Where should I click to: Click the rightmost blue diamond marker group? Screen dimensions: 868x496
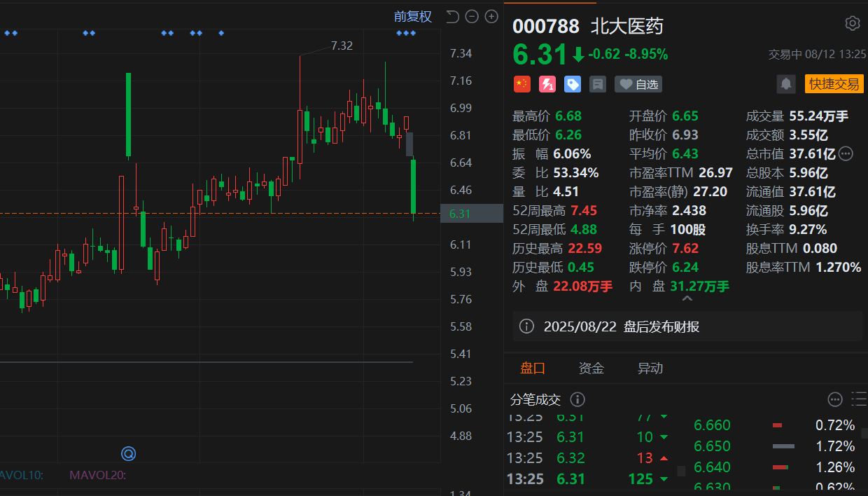tap(406, 33)
